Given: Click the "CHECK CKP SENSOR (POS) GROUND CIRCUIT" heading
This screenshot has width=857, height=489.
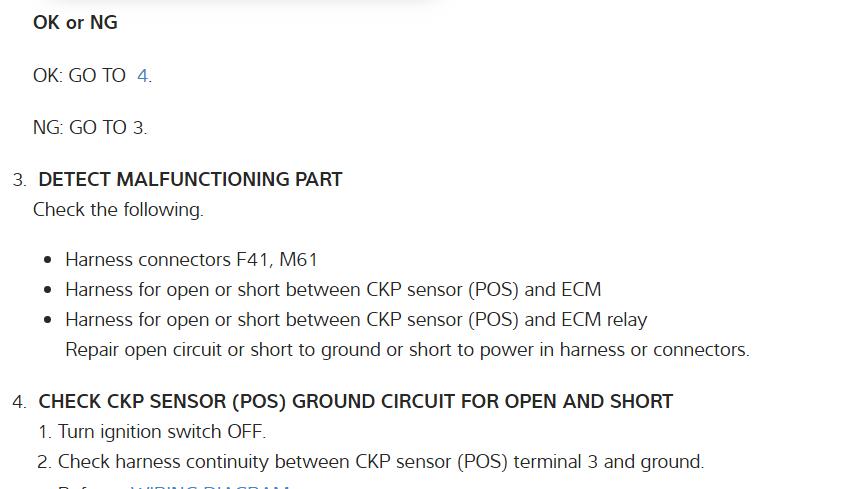Looking at the screenshot, I should tap(355, 402).
